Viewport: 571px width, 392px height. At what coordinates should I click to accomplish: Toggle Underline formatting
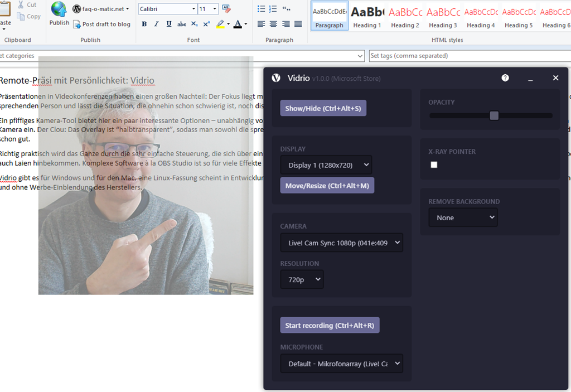[x=169, y=24]
